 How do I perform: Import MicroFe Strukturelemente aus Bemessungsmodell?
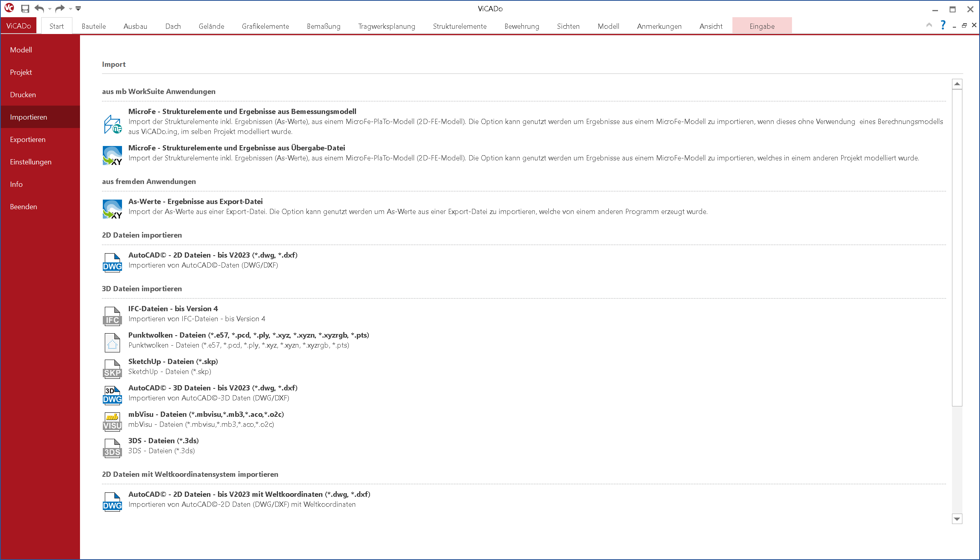pyautogui.click(x=242, y=112)
